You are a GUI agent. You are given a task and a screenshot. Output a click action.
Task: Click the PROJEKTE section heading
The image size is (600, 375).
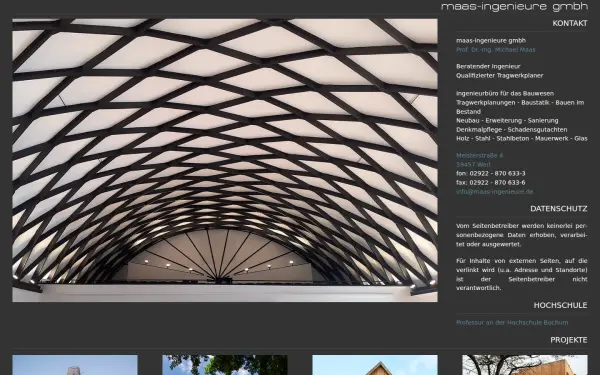coord(569,340)
